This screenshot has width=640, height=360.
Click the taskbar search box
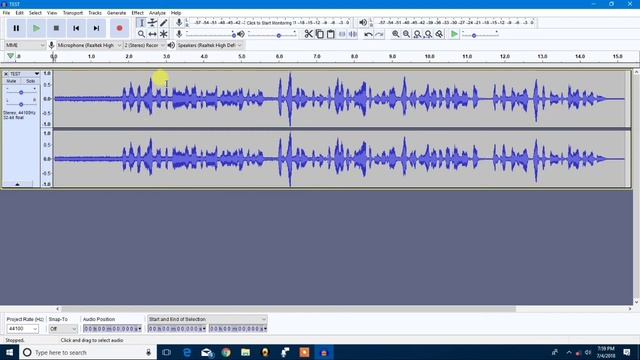point(88,352)
